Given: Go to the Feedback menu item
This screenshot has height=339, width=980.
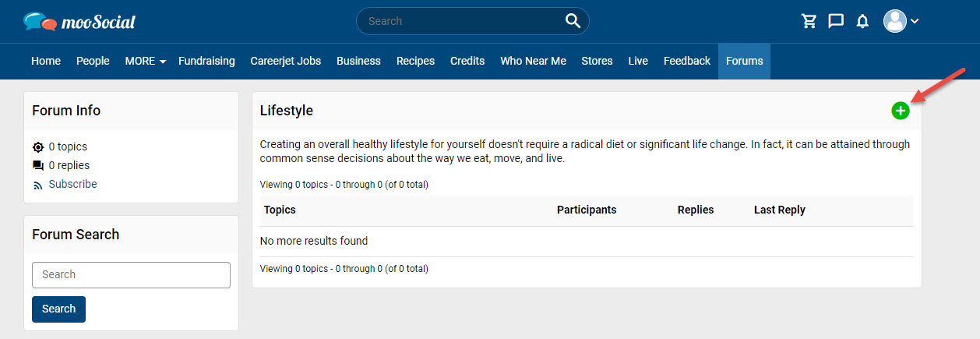Looking at the screenshot, I should pyautogui.click(x=686, y=61).
